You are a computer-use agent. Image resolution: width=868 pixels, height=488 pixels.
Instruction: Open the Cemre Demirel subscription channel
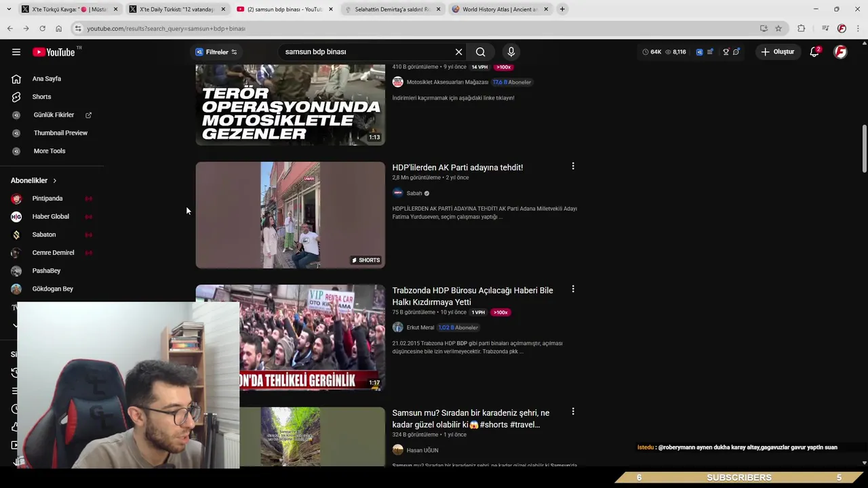(x=53, y=253)
